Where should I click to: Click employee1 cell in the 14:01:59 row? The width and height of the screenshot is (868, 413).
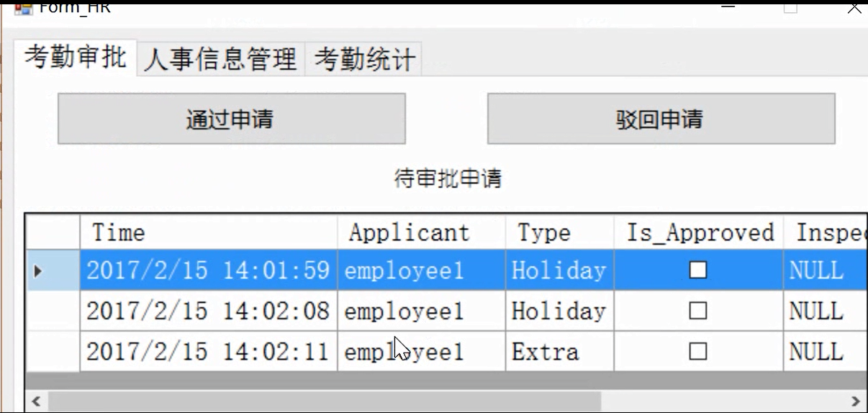click(x=422, y=270)
